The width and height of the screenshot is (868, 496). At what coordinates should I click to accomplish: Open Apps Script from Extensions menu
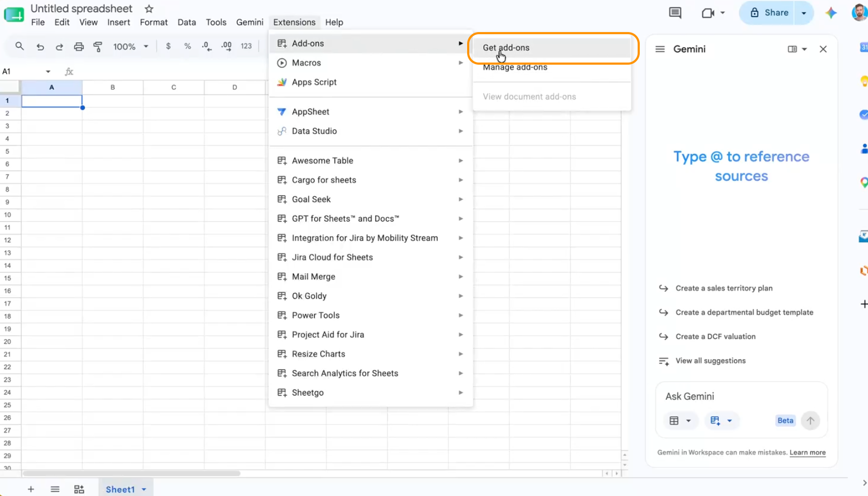(371, 82)
